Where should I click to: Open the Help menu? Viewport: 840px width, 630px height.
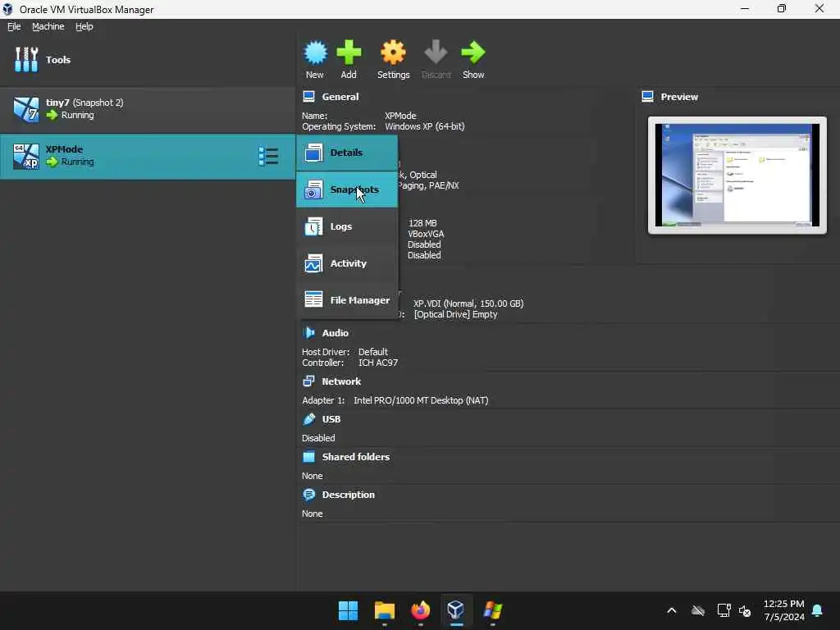coord(84,26)
